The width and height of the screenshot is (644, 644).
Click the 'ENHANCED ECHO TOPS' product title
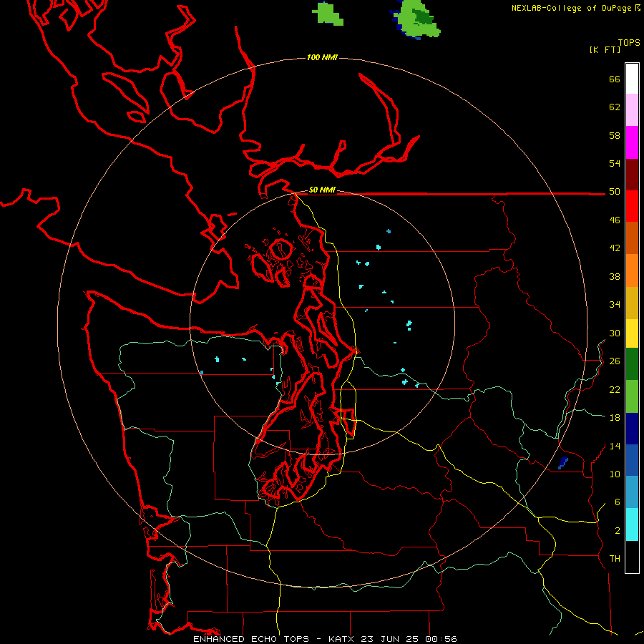(251, 639)
